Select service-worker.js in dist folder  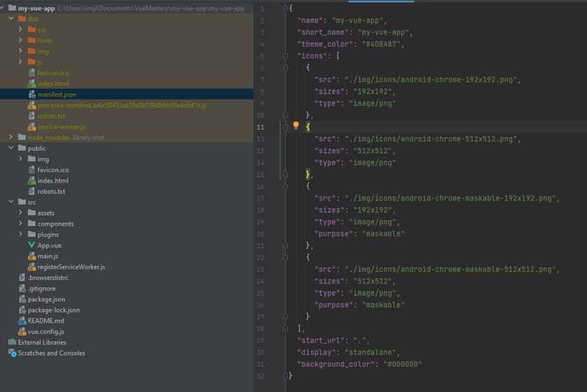click(x=61, y=127)
